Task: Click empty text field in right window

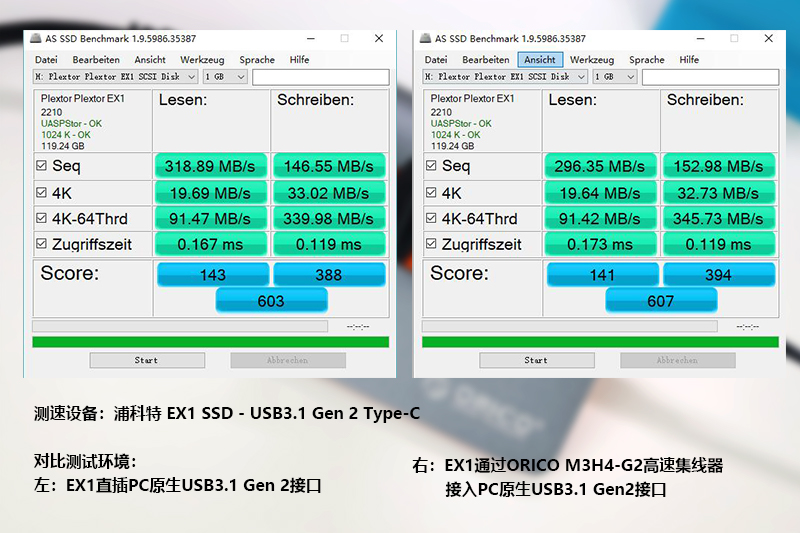Action: 710,77
